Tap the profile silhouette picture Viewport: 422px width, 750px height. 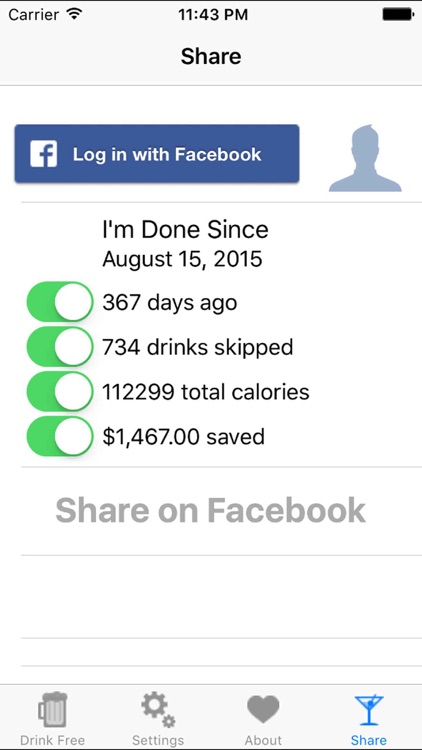365,158
